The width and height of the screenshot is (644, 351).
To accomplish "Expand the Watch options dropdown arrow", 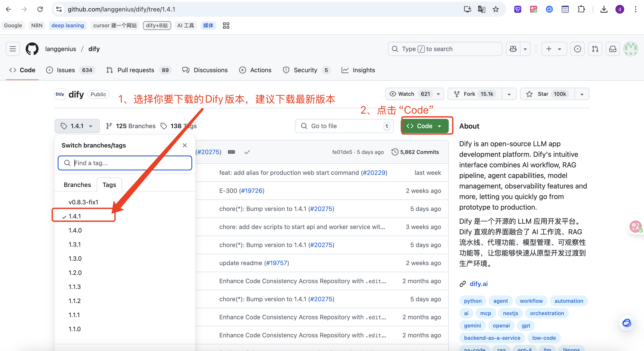I will [x=438, y=94].
